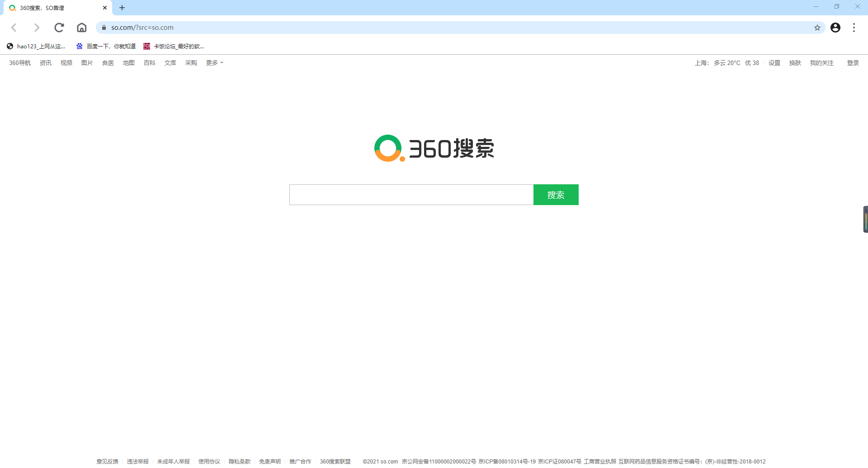Open the browser three-dot menu
This screenshot has height=468, width=868.
[x=854, y=28]
